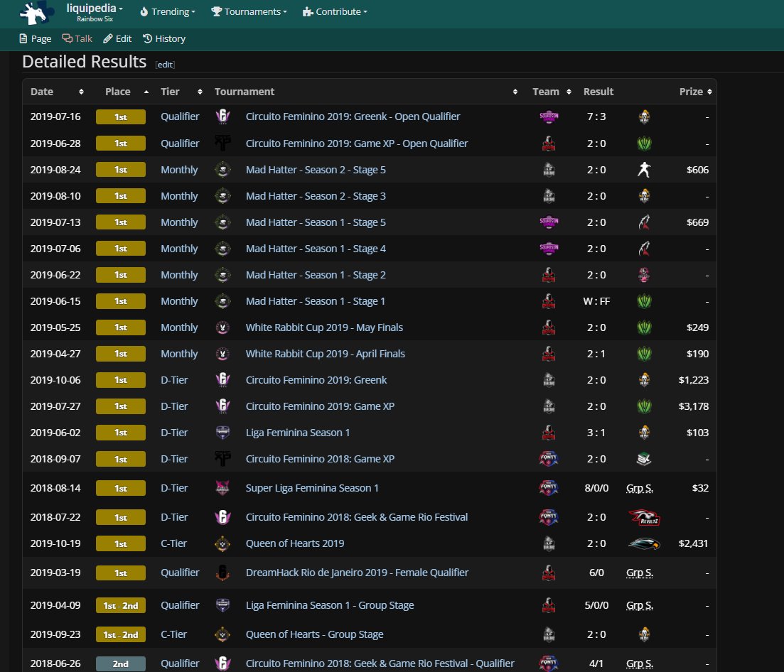Click 2nd place badge in 2018-06-26 row

[x=121, y=664]
